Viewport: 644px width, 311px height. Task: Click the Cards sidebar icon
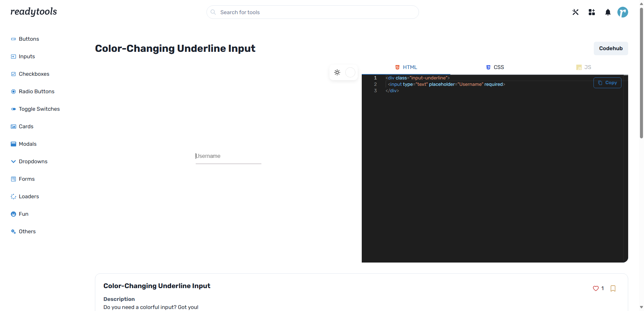coord(13,127)
